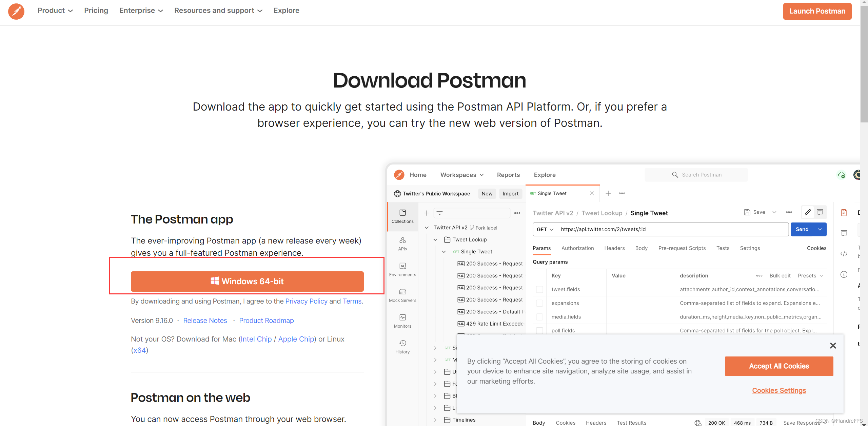The width and height of the screenshot is (868, 426).
Task: Check the tweet.fields param checkbox
Action: (x=539, y=289)
